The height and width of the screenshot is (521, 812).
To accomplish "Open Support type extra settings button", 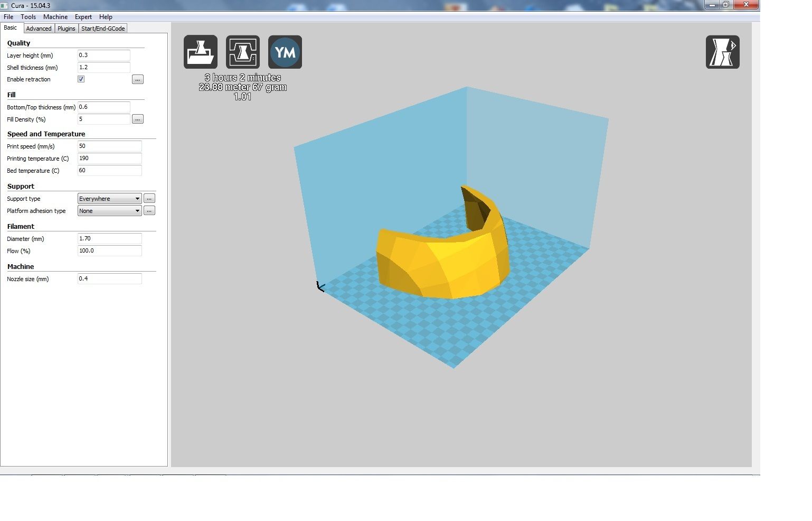I will point(149,199).
